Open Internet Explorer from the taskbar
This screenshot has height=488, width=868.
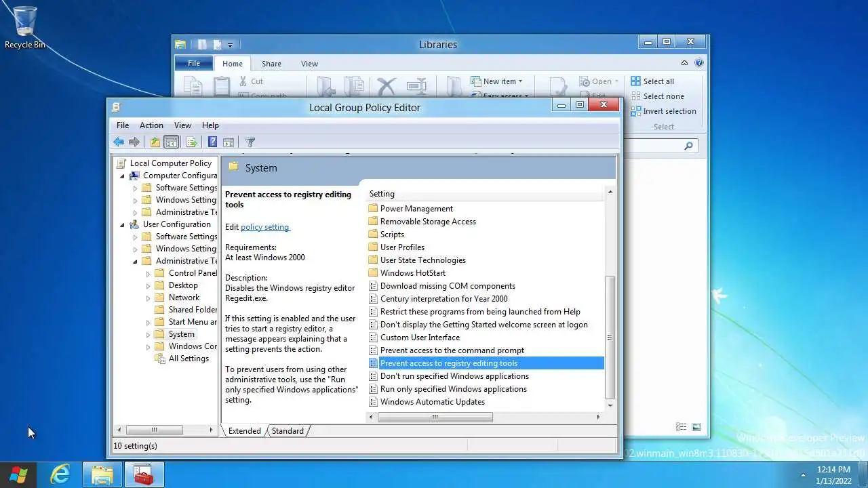click(x=60, y=475)
